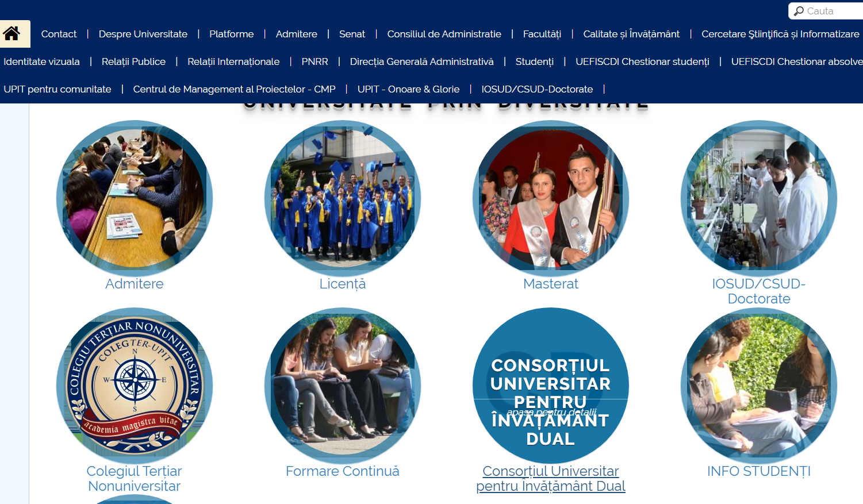Open the Platforme menu
Viewport: 863px width, 504px height.
232,34
